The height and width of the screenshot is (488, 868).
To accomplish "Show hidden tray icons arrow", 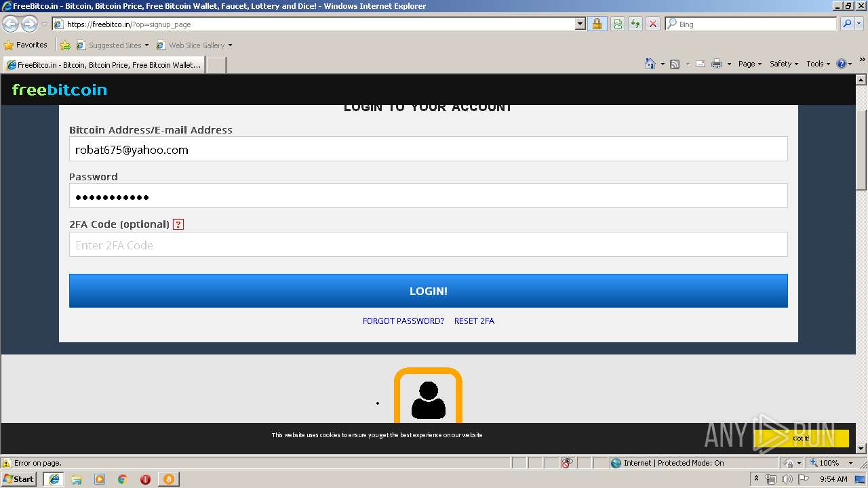I will [756, 479].
